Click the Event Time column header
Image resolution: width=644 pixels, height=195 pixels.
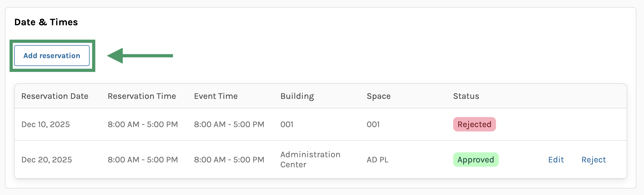(216, 96)
